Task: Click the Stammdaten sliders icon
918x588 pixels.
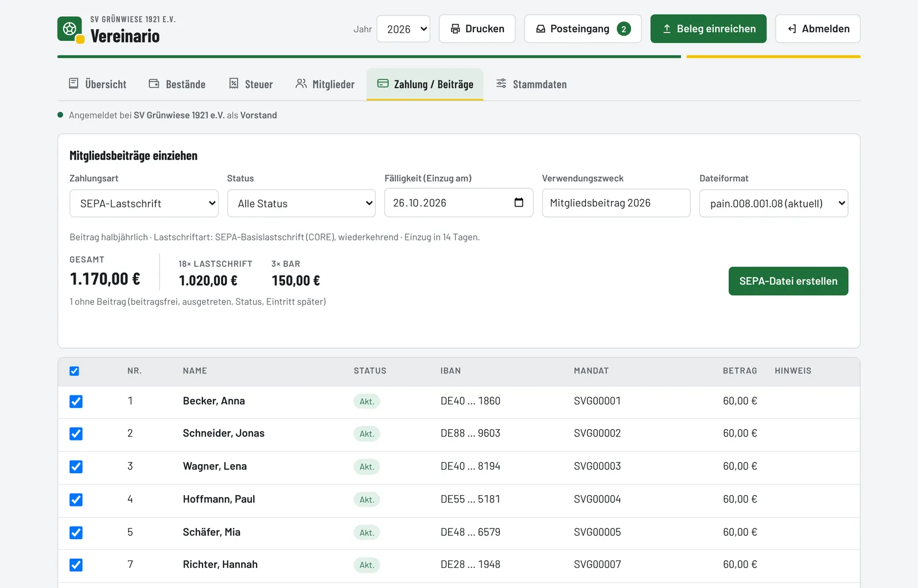Action: click(501, 84)
